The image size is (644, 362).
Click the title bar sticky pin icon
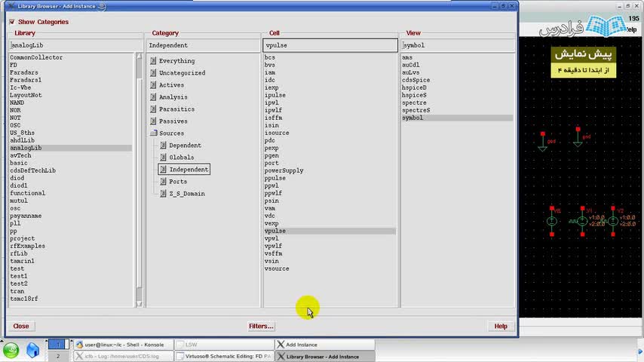pos(102,6)
